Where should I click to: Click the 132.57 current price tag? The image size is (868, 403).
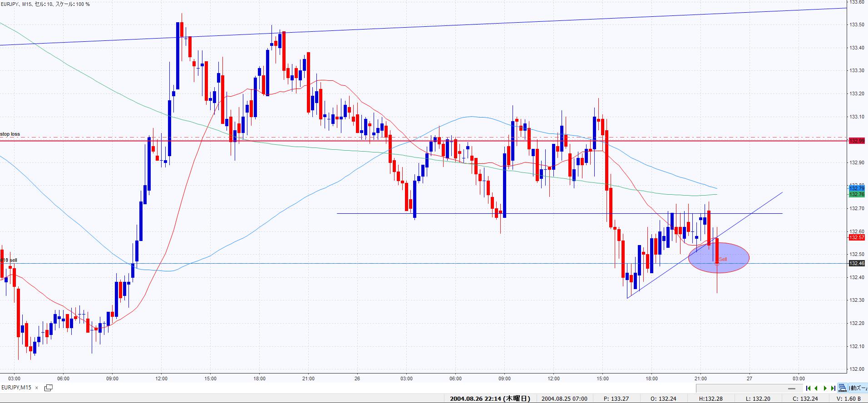pos(857,237)
